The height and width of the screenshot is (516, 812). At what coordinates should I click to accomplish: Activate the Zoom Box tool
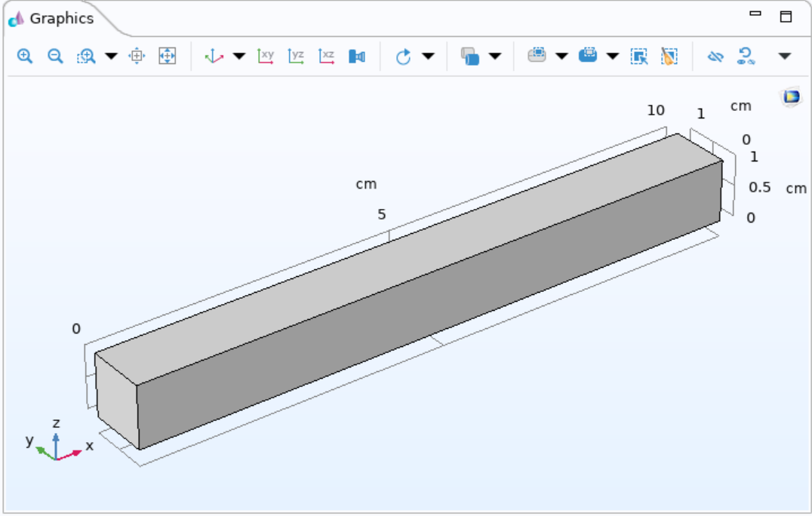coord(83,56)
